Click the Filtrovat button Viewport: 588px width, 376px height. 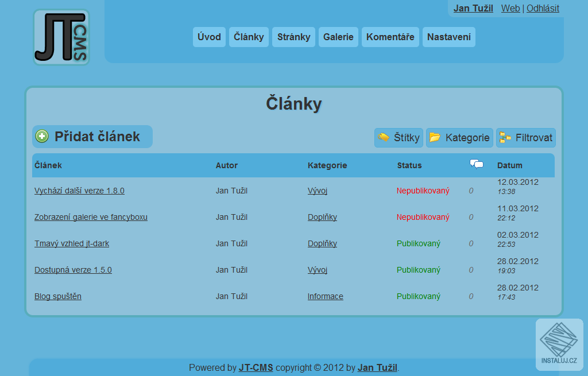[x=526, y=138]
